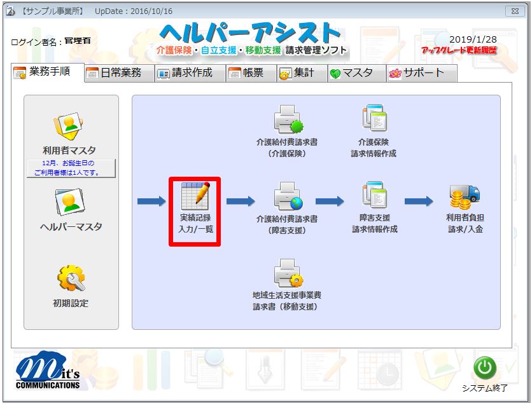Screen dimensions: 532x403
Task: Open the 帳票 tab
Action: click(x=251, y=73)
